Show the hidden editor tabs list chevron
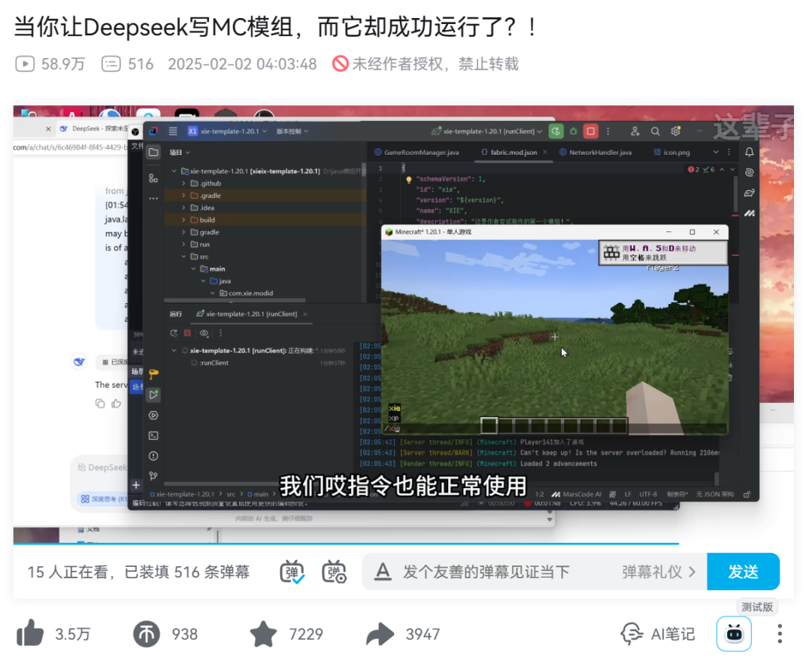Screen dimensions: 812x661 pos(716,153)
